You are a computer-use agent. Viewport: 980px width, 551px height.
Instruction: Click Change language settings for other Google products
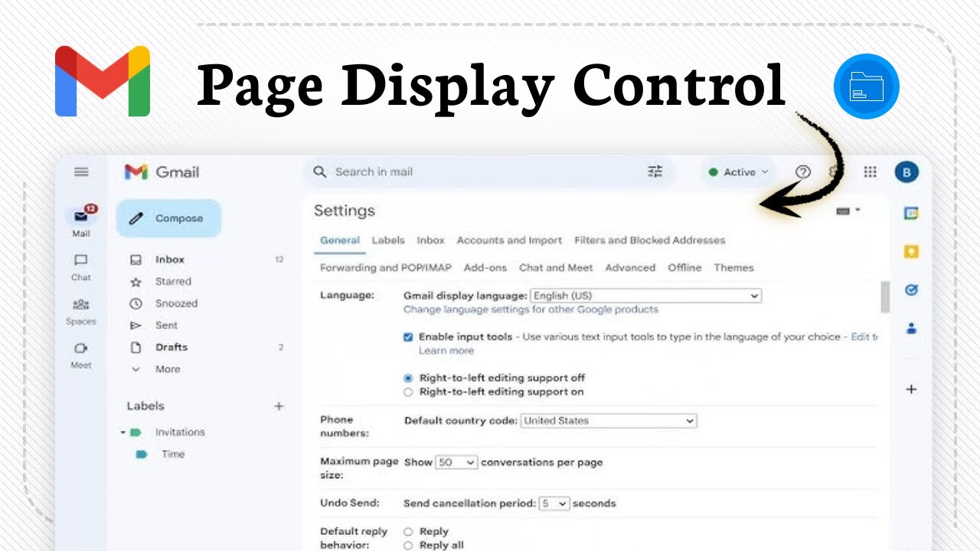coord(531,310)
